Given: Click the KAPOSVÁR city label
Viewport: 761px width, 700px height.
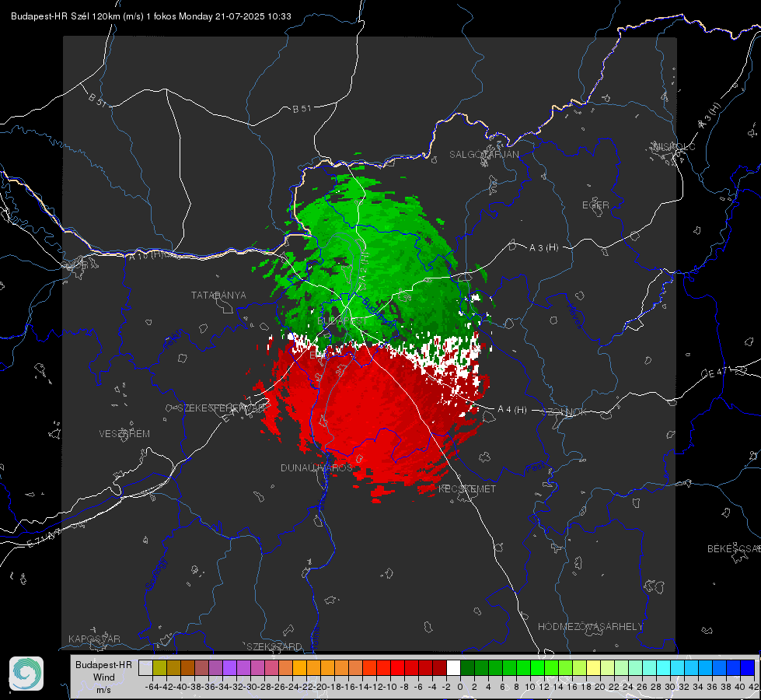Looking at the screenshot, I should pyautogui.click(x=94, y=639).
